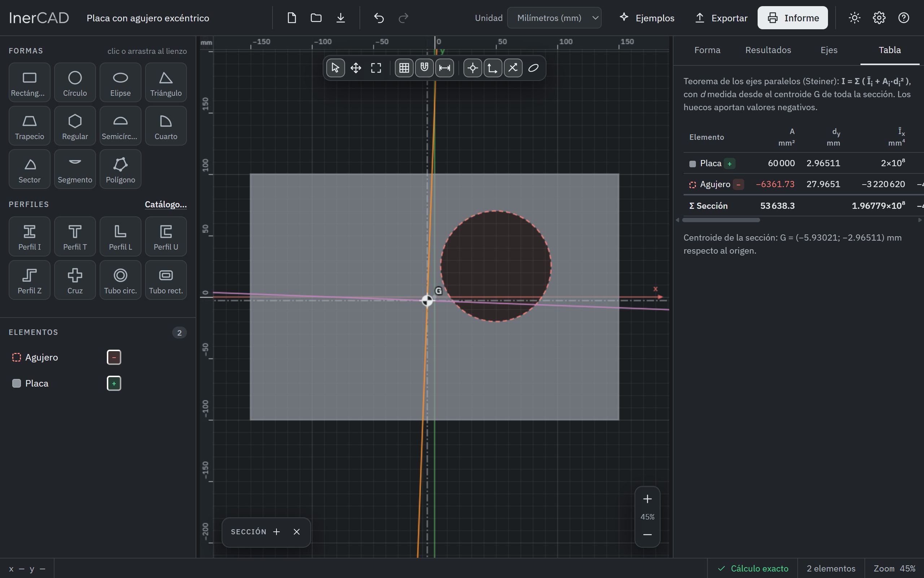Pick the Triángulo shape
This screenshot has height=578, width=924.
[x=166, y=83]
